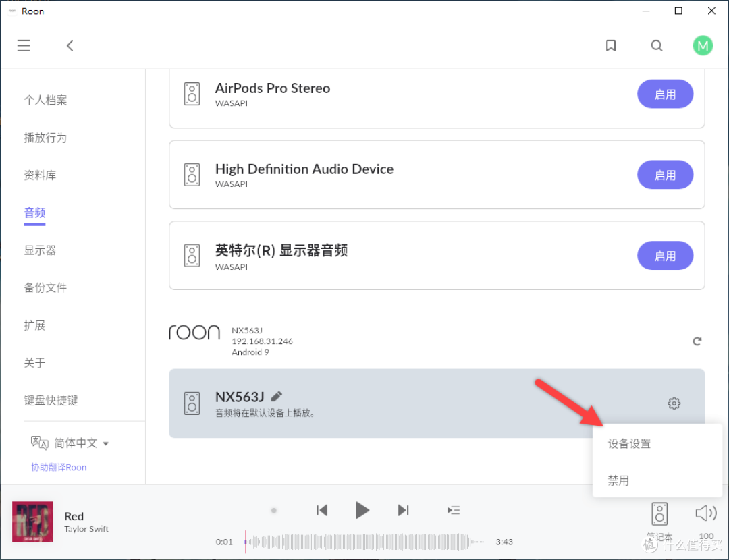This screenshot has width=729, height=560.
Task: Select 设备设置 from the context menu
Action: [x=629, y=444]
